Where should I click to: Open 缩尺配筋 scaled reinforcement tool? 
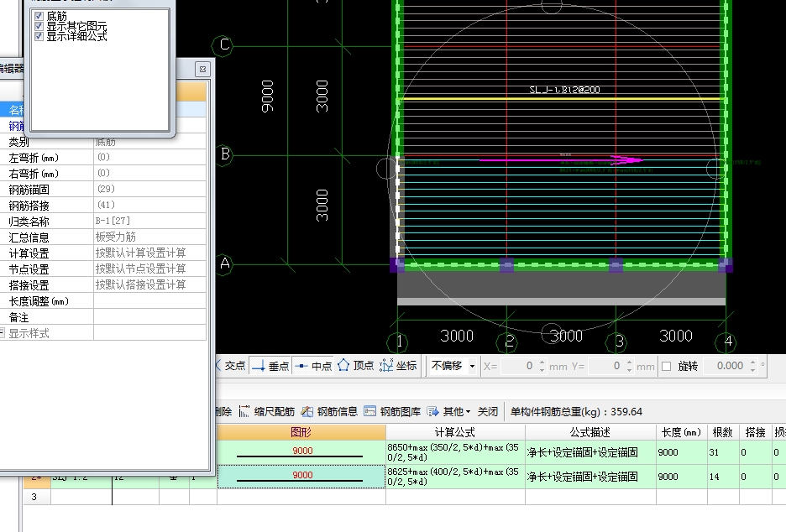[x=267, y=412]
